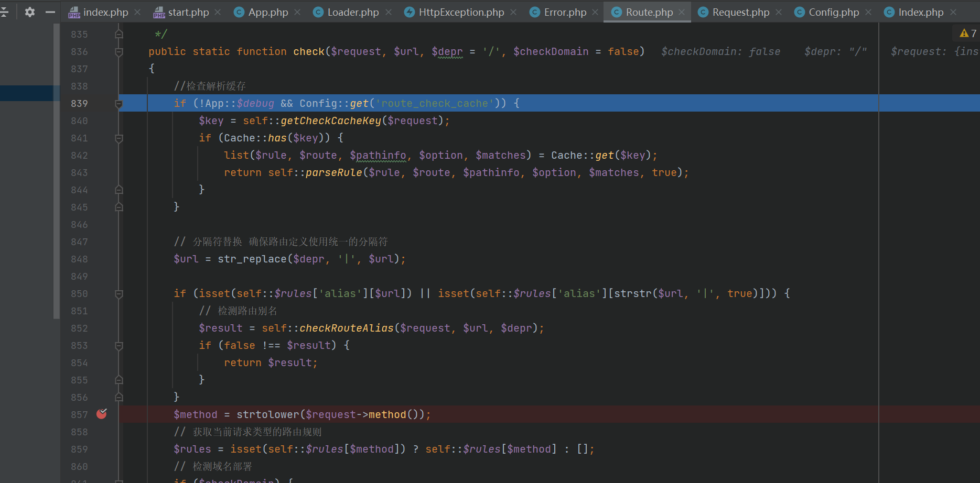Click the $debug variable on line 839
The height and width of the screenshot is (483, 980).
click(255, 103)
